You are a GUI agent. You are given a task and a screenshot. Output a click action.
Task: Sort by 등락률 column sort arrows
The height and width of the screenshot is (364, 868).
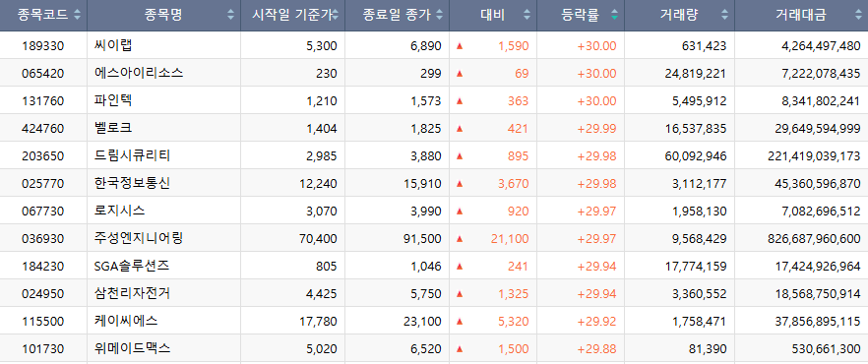614,16
